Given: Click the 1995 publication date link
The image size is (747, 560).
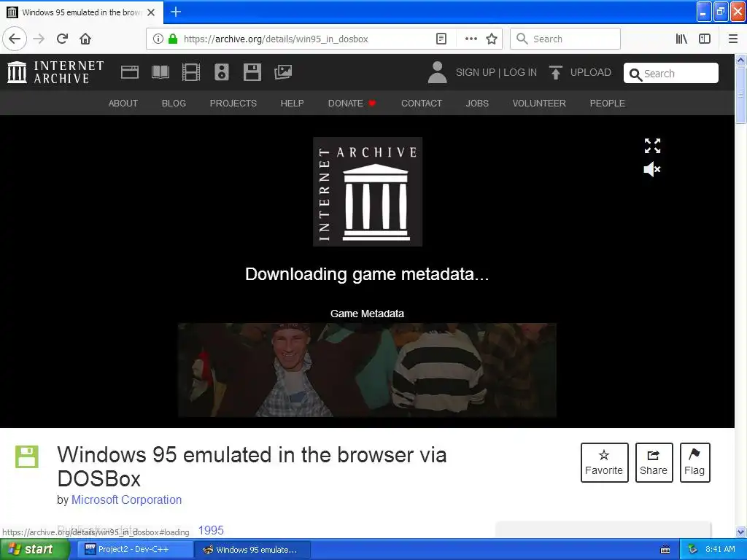Looking at the screenshot, I should pos(211,531).
